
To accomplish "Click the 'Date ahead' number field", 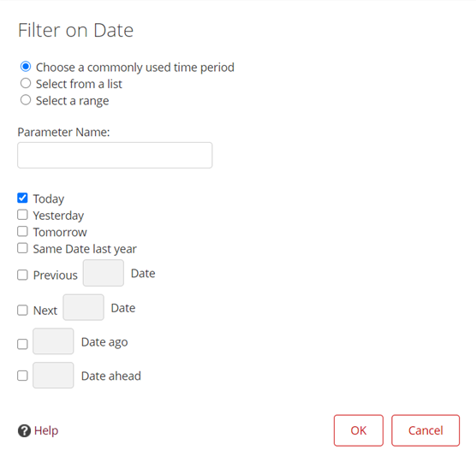I will pos(53,376).
